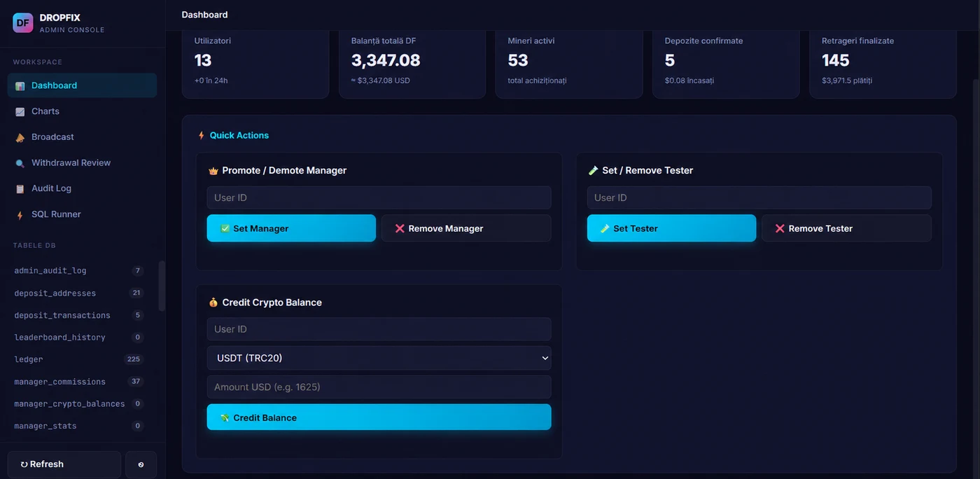Image resolution: width=980 pixels, height=479 pixels.
Task: Click the 37 badge next to manager_commissions
Action: (x=136, y=382)
